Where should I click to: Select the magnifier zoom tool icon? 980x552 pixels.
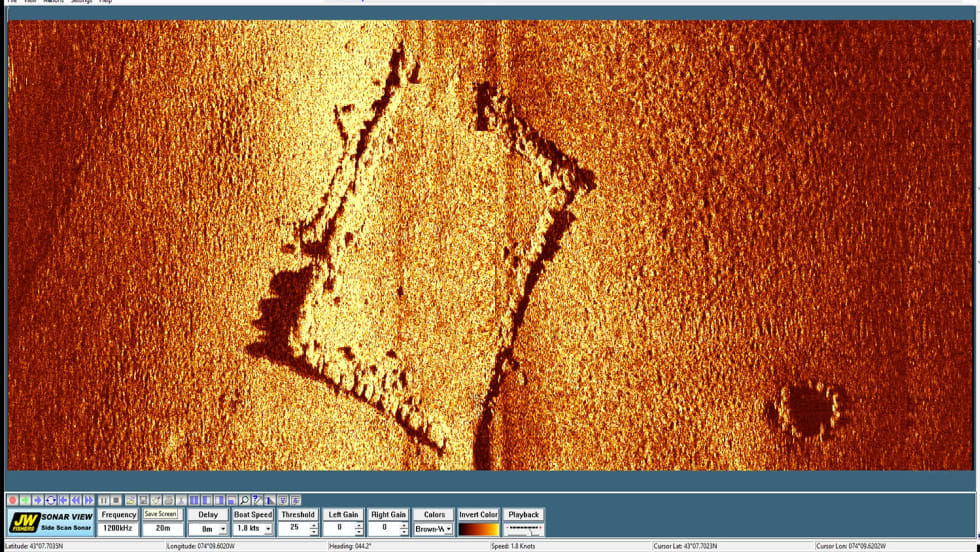click(245, 500)
